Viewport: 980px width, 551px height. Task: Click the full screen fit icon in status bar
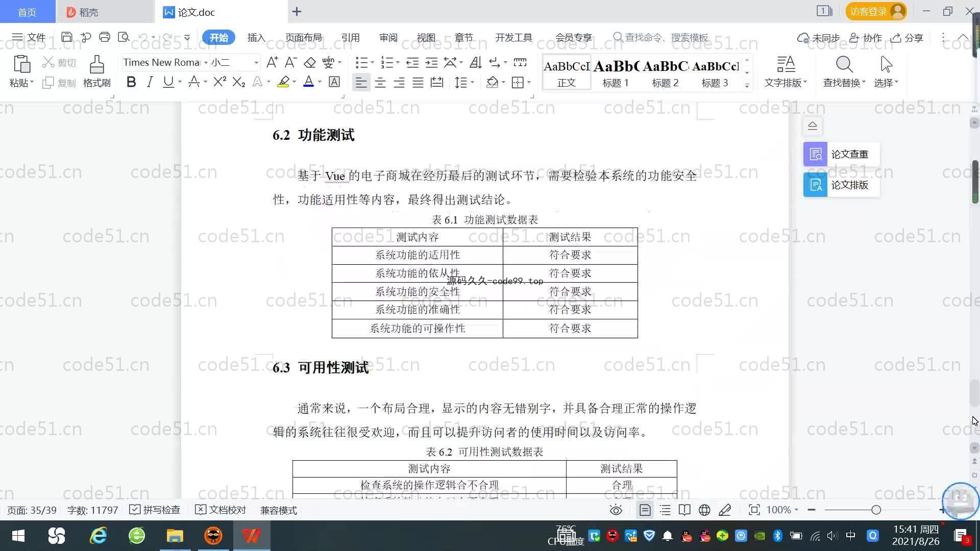(754, 510)
